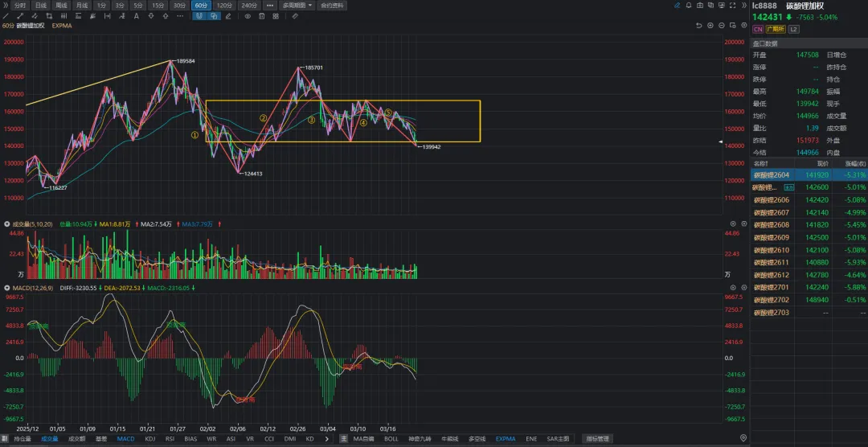Select contract 碳酸锂2611 row
The height and width of the screenshot is (447, 868).
[809, 263]
